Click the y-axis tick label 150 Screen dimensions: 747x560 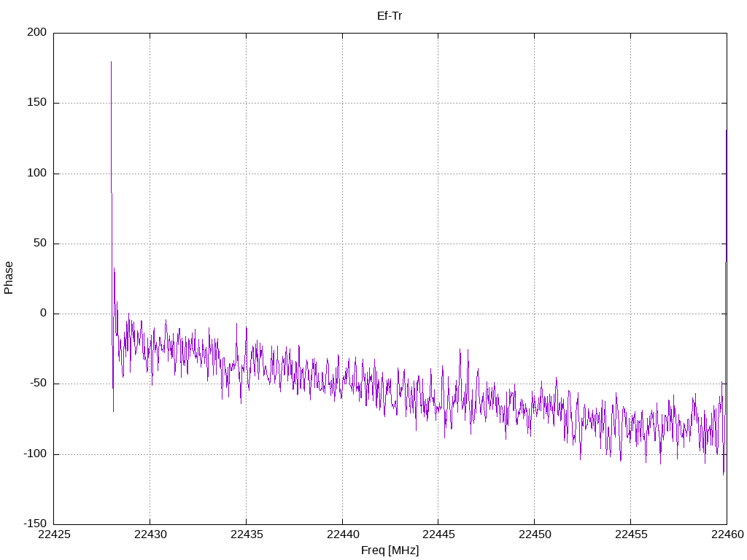(x=37, y=102)
